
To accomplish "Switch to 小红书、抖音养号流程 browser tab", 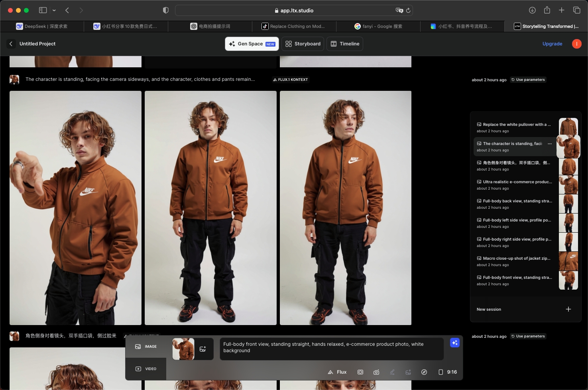I will click(x=462, y=26).
